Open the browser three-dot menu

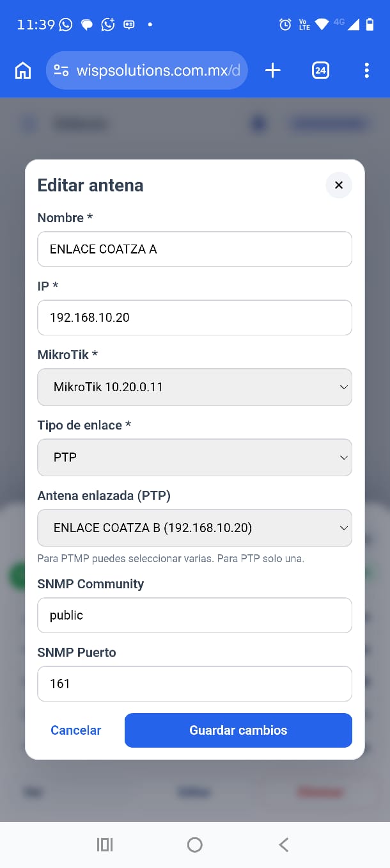(366, 70)
